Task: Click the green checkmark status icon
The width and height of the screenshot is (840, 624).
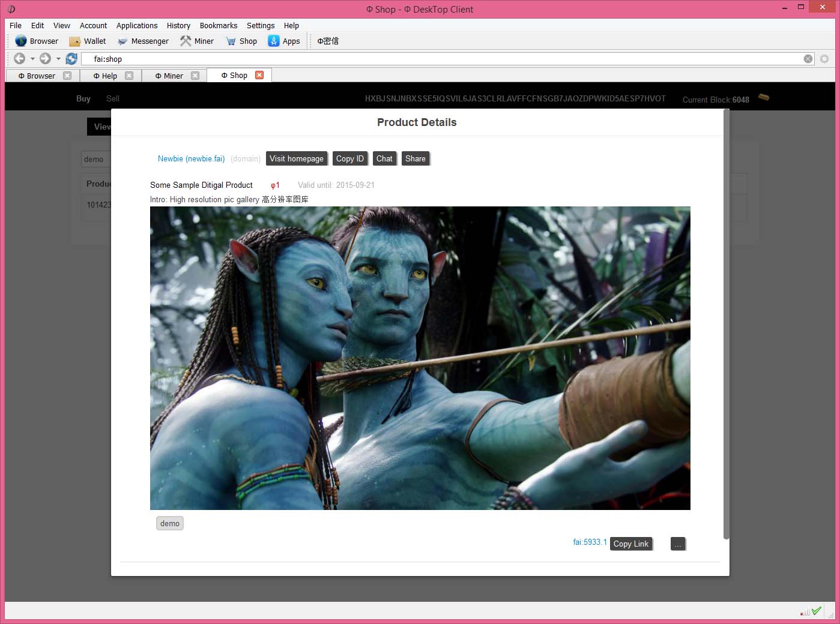Action: point(817,611)
